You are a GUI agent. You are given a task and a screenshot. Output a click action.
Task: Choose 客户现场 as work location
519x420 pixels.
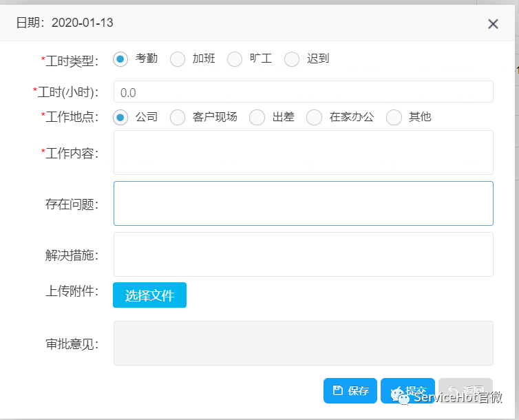(x=178, y=117)
